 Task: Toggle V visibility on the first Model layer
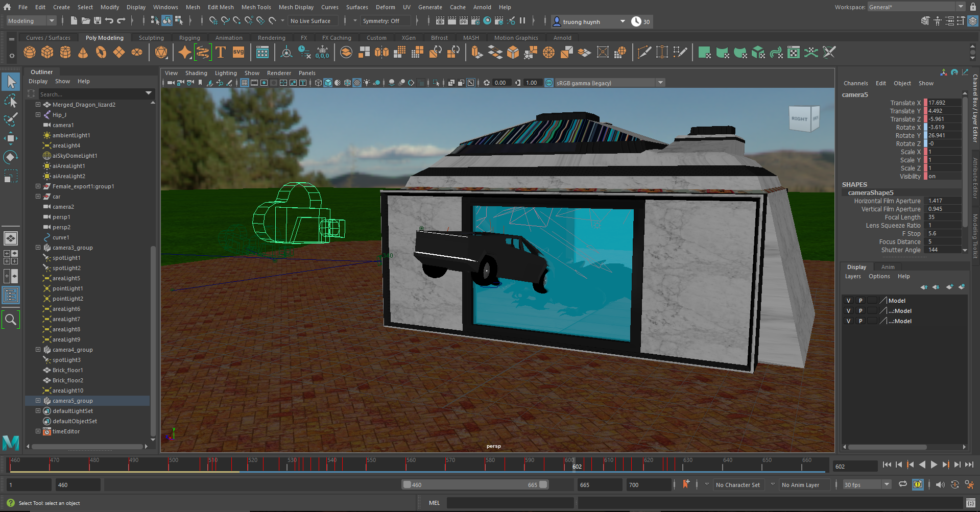(848, 300)
